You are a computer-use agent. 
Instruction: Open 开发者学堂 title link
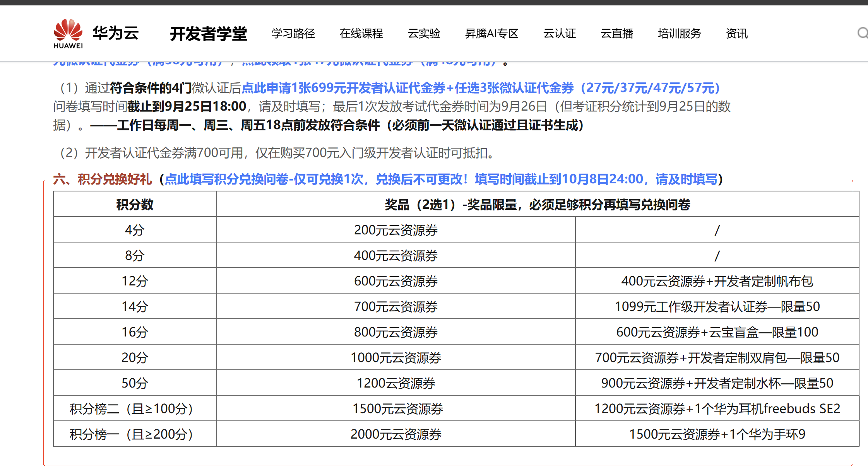[x=209, y=34]
